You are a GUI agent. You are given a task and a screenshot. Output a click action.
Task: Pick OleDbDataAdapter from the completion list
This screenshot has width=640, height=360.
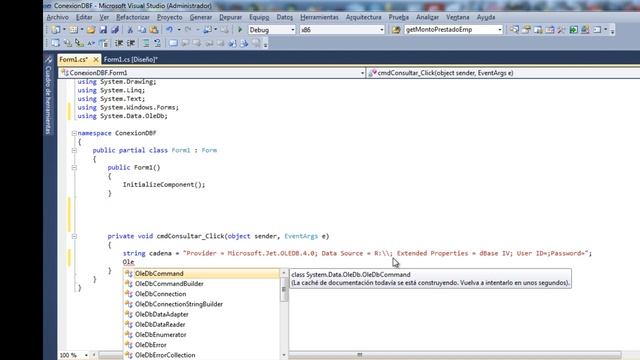click(x=202, y=314)
